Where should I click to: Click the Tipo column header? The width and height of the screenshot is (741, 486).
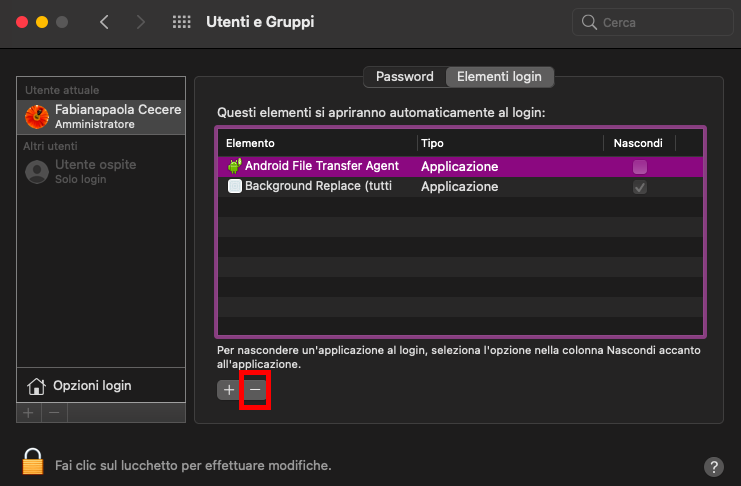click(x=510, y=143)
